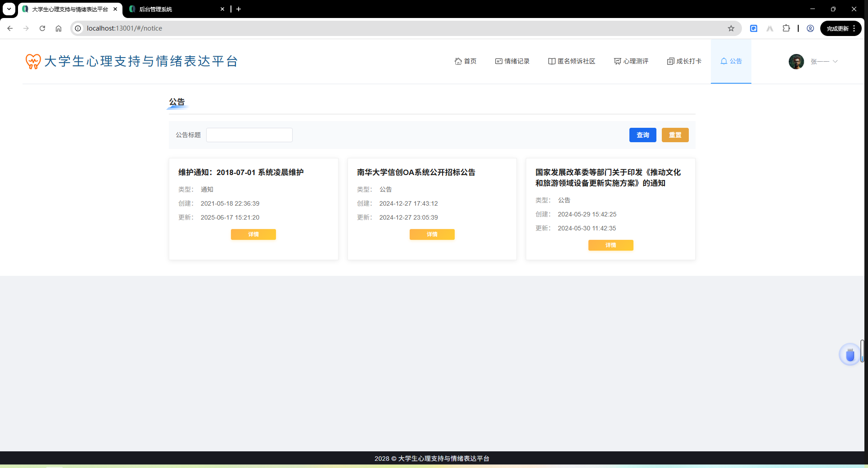Image resolution: width=868 pixels, height=468 pixels.
Task: Open 情绪记录 via its chat bubble icon
Action: pyautogui.click(x=497, y=61)
